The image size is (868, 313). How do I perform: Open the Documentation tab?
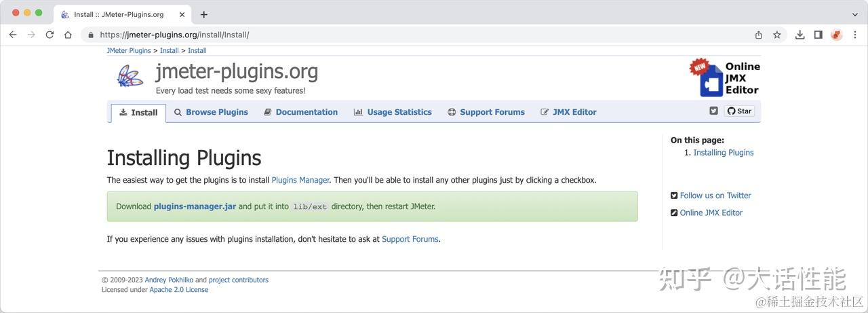pos(300,112)
